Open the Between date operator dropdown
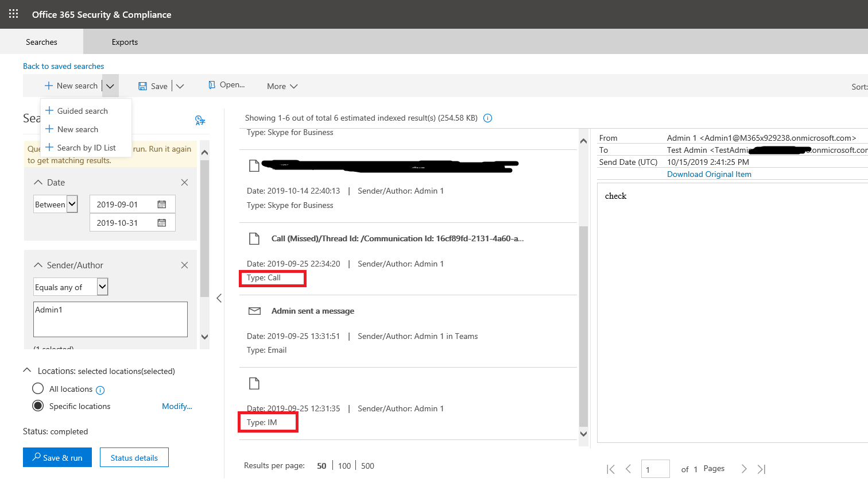This screenshot has height=490, width=868. click(x=55, y=204)
